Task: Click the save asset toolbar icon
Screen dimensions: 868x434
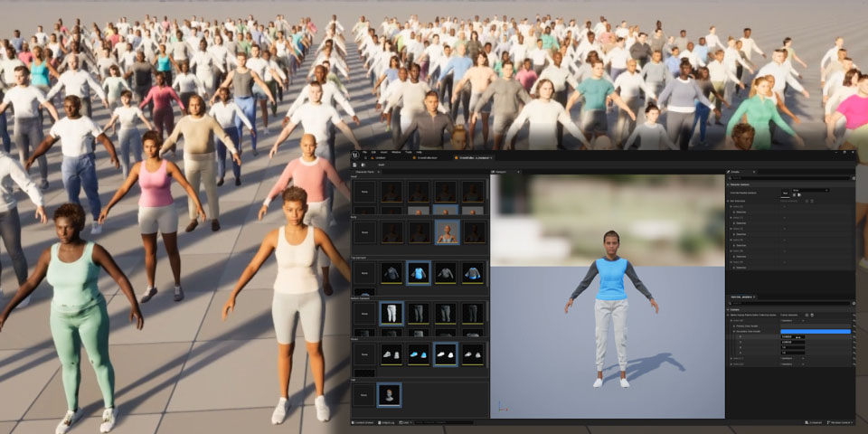Action: [x=354, y=165]
